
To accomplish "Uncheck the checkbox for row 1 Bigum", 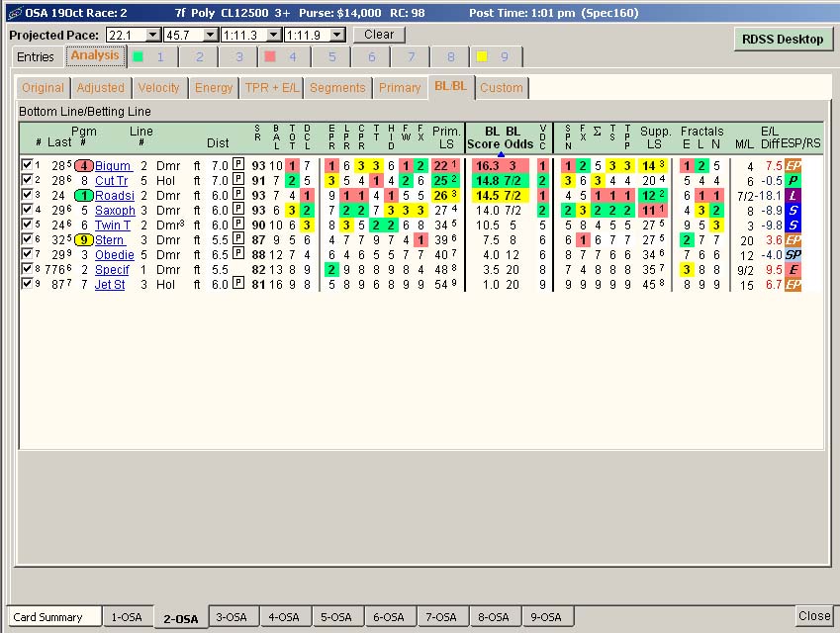I will pos(27,164).
